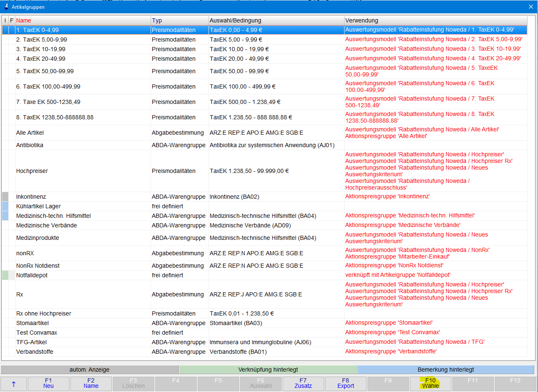Click the F6 Auswahl button
The height and width of the screenshot is (392, 538).
[x=260, y=384]
